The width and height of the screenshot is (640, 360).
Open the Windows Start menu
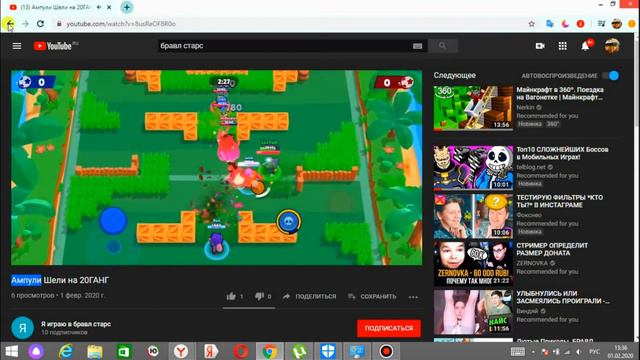[12, 351]
